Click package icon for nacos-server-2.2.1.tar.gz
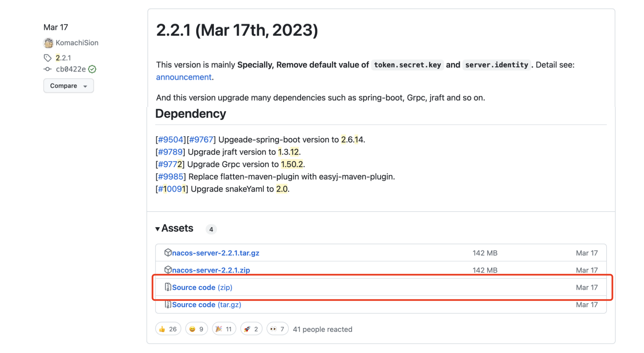644x353 pixels. point(168,253)
